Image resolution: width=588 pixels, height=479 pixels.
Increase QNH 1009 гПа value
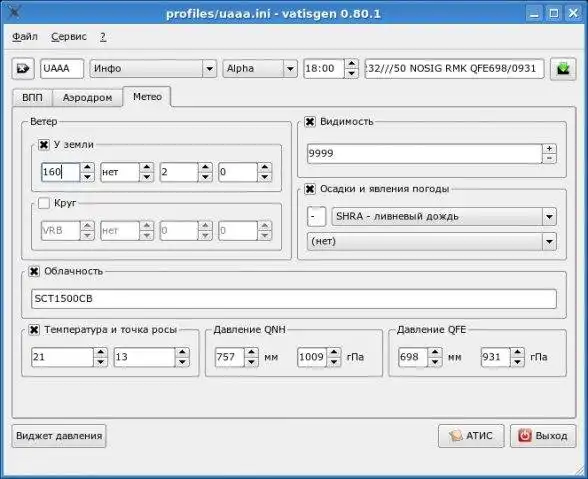click(334, 352)
